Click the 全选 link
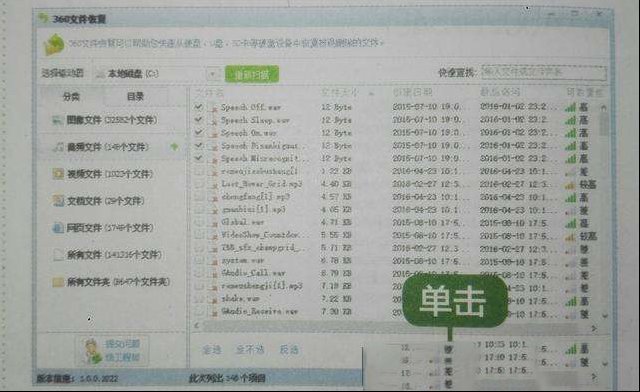 tap(211, 350)
